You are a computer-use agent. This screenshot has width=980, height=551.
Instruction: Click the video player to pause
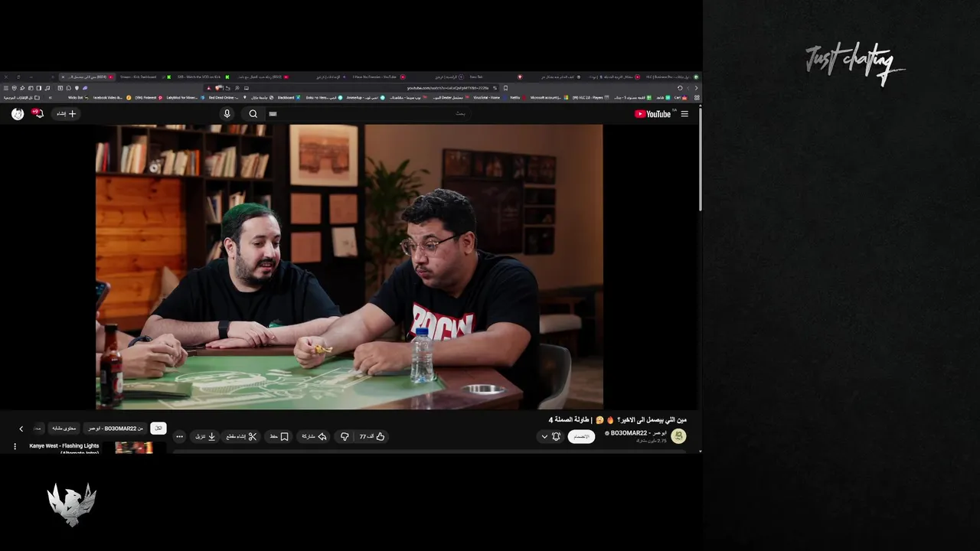click(x=349, y=267)
